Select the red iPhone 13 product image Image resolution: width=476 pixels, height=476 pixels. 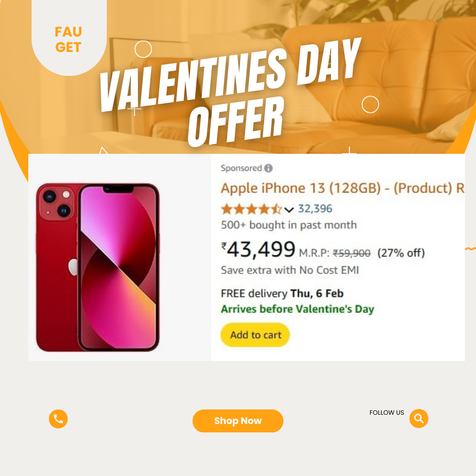(98, 268)
